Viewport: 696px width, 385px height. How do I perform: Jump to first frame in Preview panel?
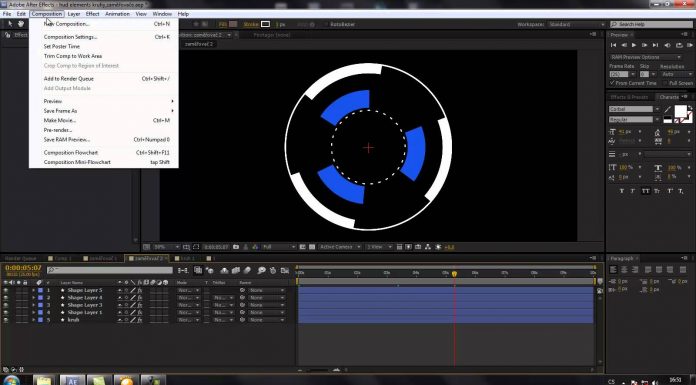[x=613, y=45]
